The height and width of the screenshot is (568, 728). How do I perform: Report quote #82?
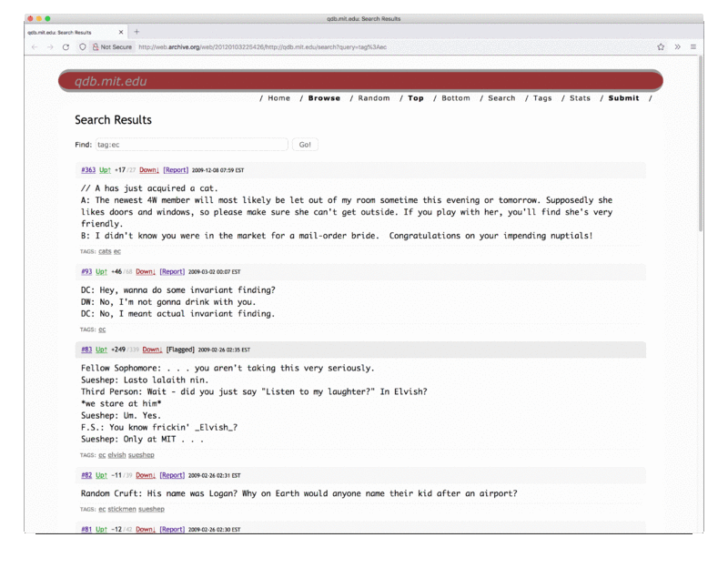tap(173, 475)
